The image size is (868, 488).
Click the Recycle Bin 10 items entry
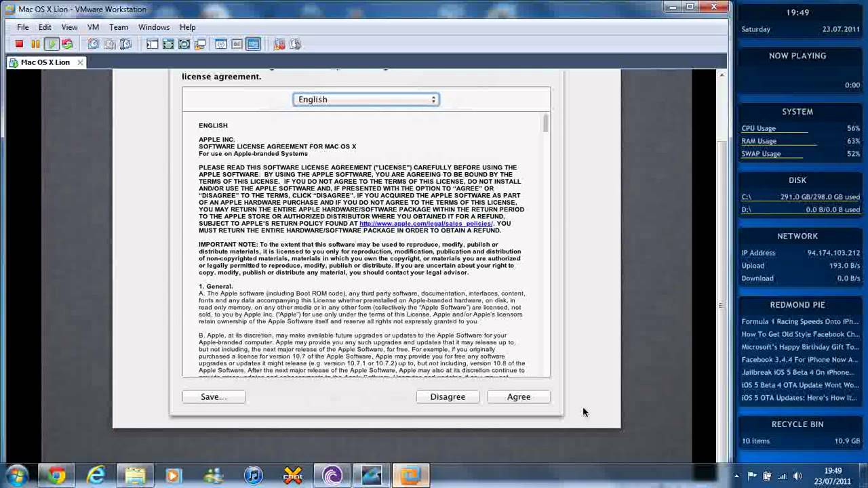[x=800, y=441]
